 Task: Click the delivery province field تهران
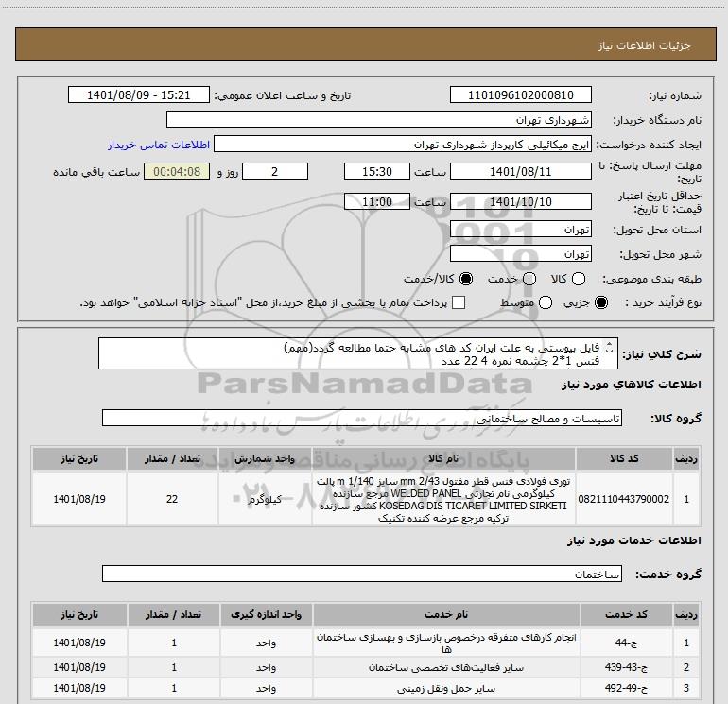point(520,230)
